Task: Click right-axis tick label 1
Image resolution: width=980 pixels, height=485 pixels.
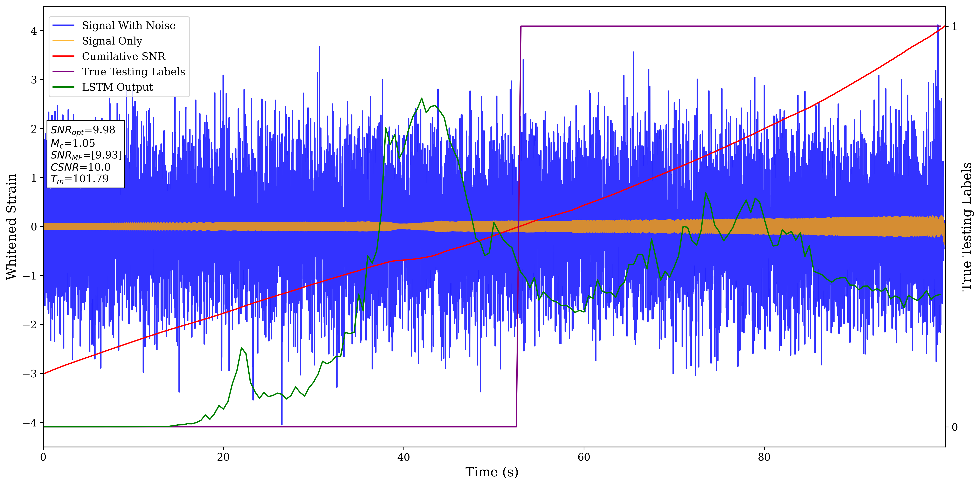Action: (x=954, y=26)
